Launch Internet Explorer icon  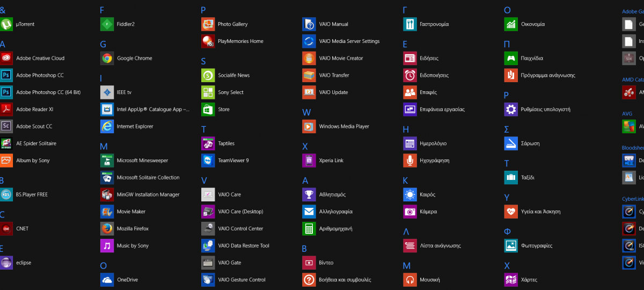[x=107, y=126]
